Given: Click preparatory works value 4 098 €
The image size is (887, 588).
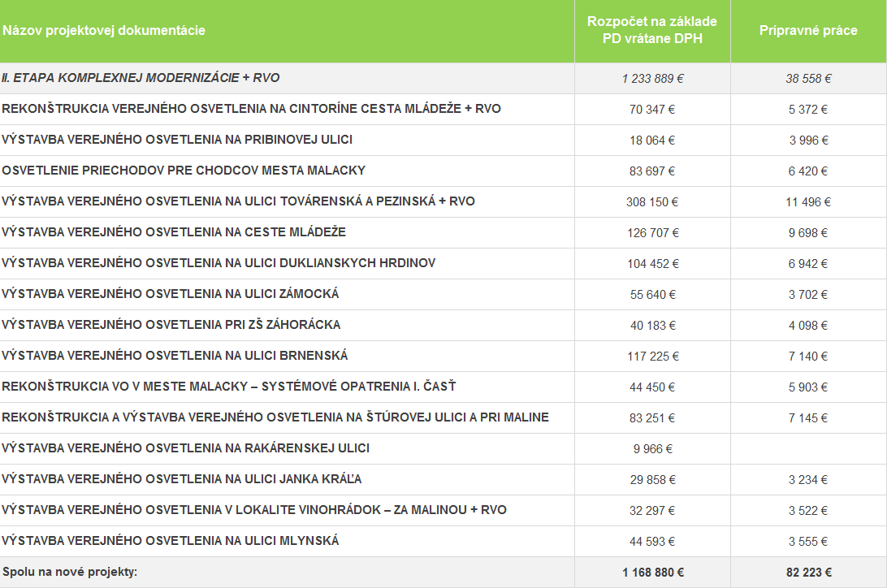Looking at the screenshot, I should pos(808,326).
